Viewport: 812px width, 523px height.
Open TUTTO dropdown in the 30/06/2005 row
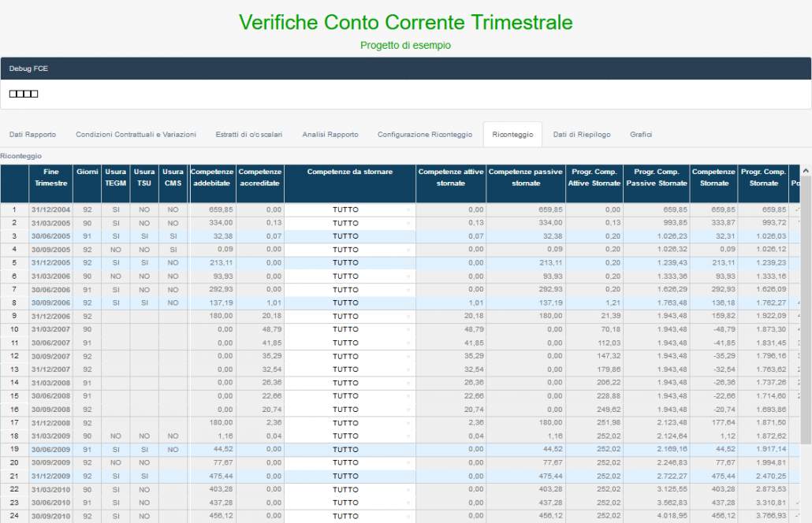click(x=350, y=236)
